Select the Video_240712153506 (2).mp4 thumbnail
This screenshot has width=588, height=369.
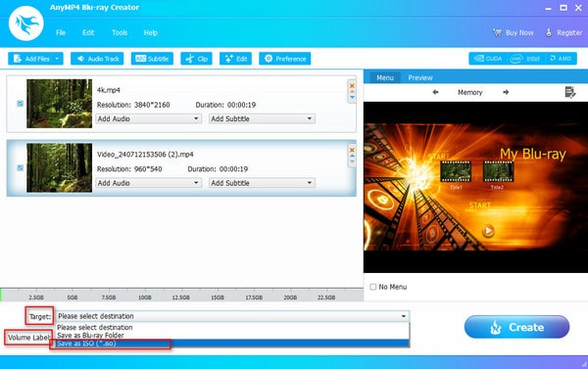pos(59,167)
